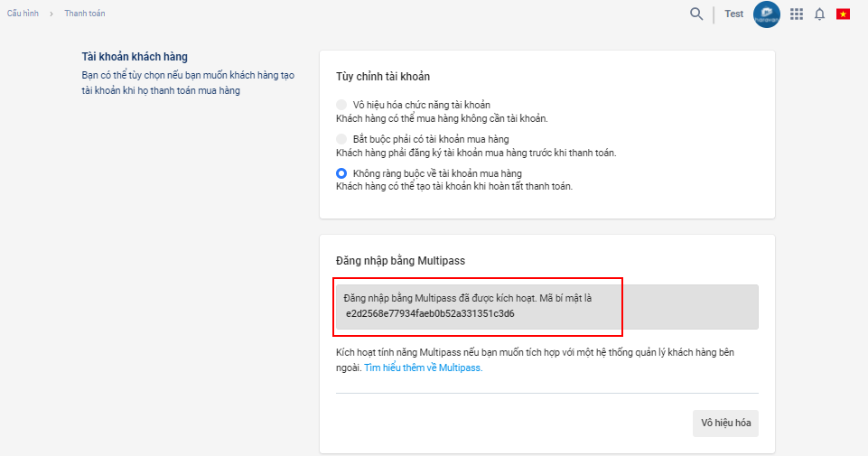Go to Cấu hình breadcrumb
Screen dimensions: 868x456
point(23,14)
